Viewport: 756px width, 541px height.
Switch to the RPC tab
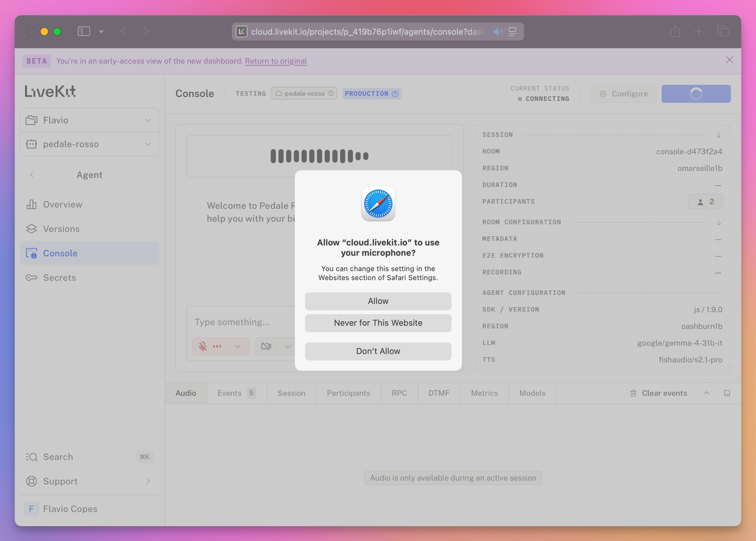click(x=399, y=393)
